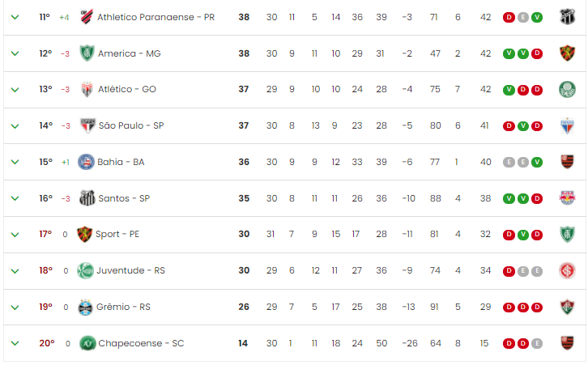The image size is (588, 365).
Task: Click Santos latest result red D badge
Action: click(x=537, y=198)
